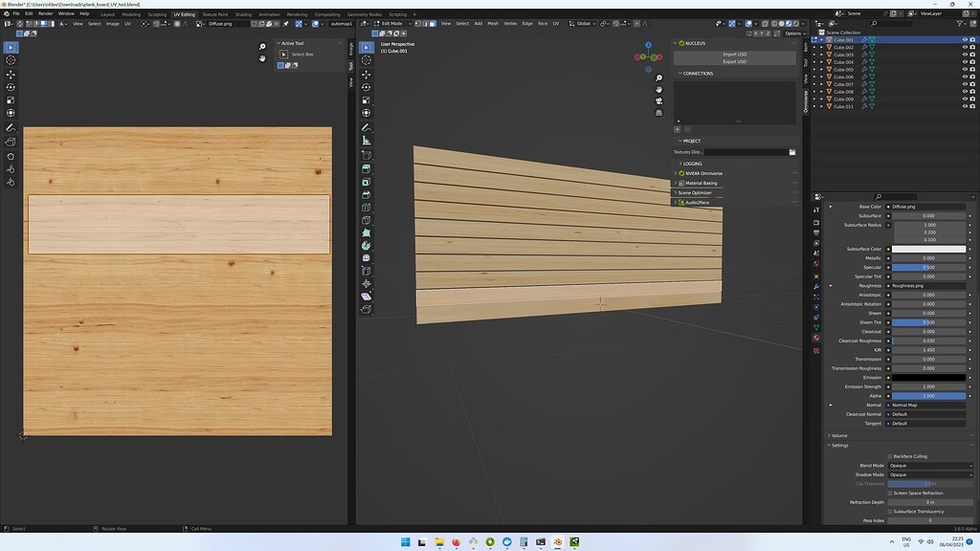This screenshot has height=551, width=980.
Task: Hide Cube.002 with its eye toggle
Action: pos(966,47)
